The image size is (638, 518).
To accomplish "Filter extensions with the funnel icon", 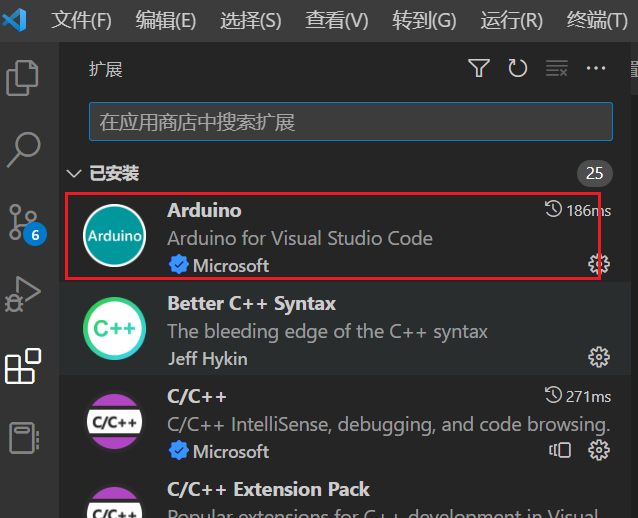I will point(479,68).
